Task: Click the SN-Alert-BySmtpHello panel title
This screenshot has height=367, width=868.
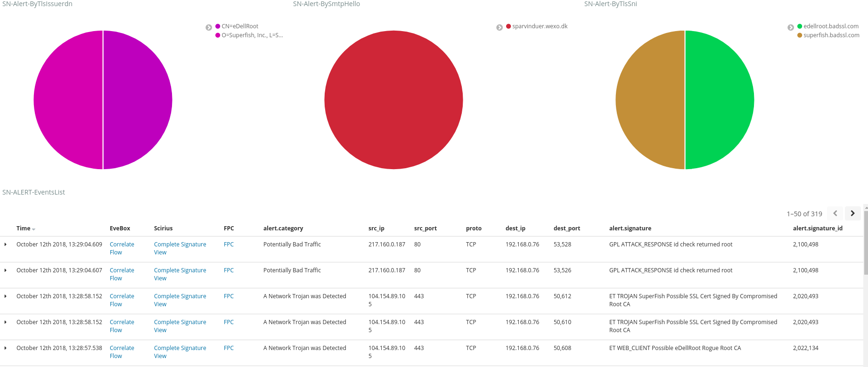Action: 327,4
